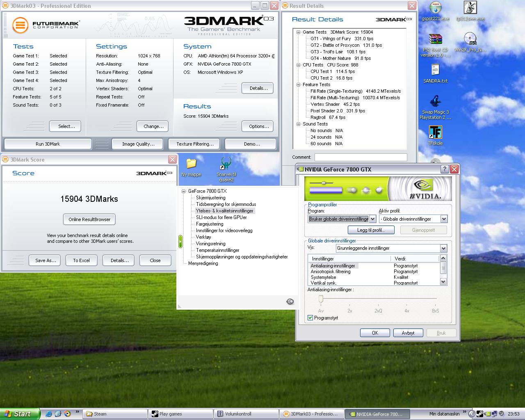The image size is (525, 420).
Task: Click the Texture Filtering... button
Action: click(195, 144)
